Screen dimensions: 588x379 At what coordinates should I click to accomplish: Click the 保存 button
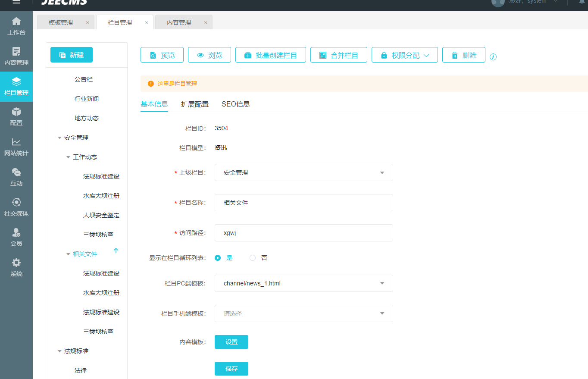(x=231, y=369)
